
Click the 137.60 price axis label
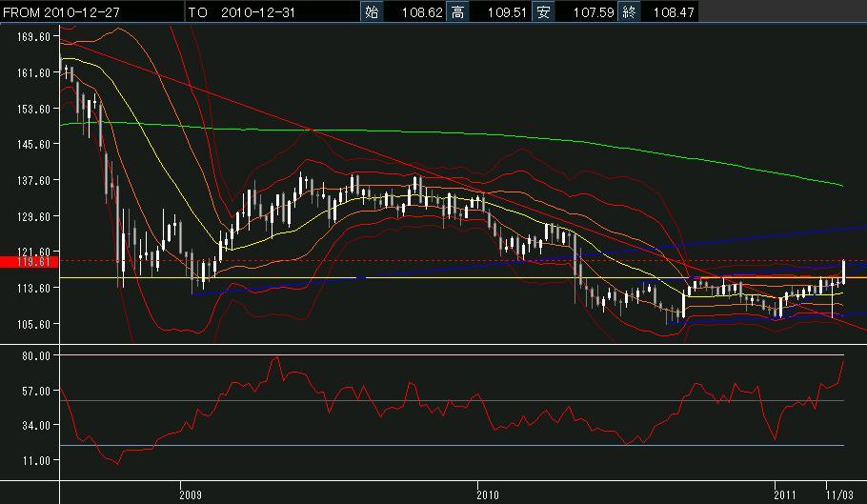pos(33,180)
